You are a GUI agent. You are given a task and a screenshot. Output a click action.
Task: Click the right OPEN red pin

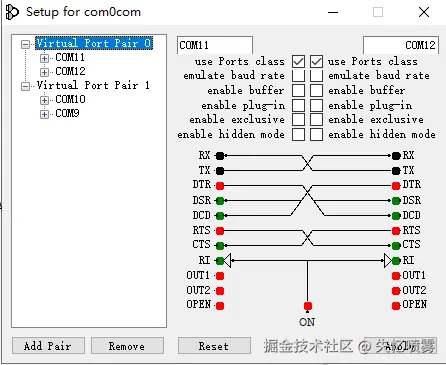coord(396,305)
